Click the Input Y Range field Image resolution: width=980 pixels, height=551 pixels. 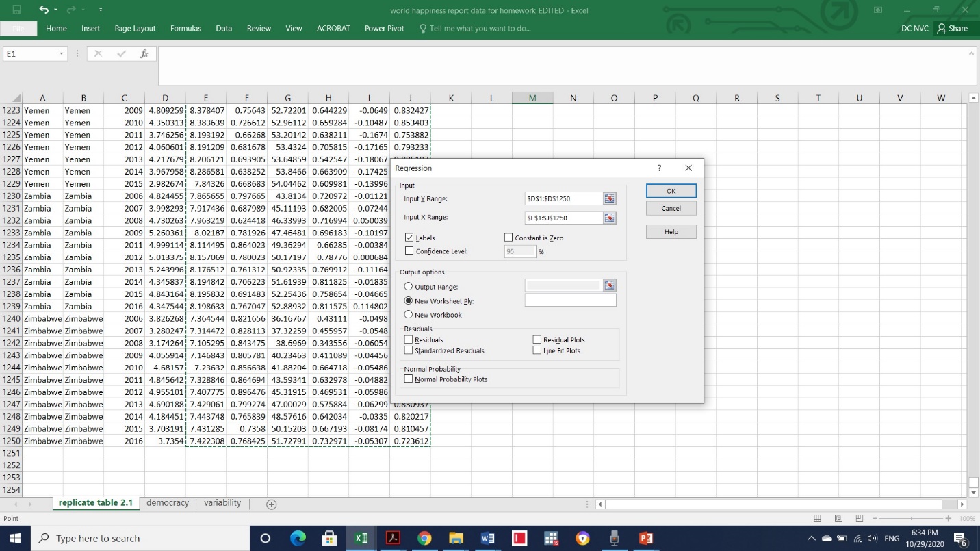tap(563, 198)
